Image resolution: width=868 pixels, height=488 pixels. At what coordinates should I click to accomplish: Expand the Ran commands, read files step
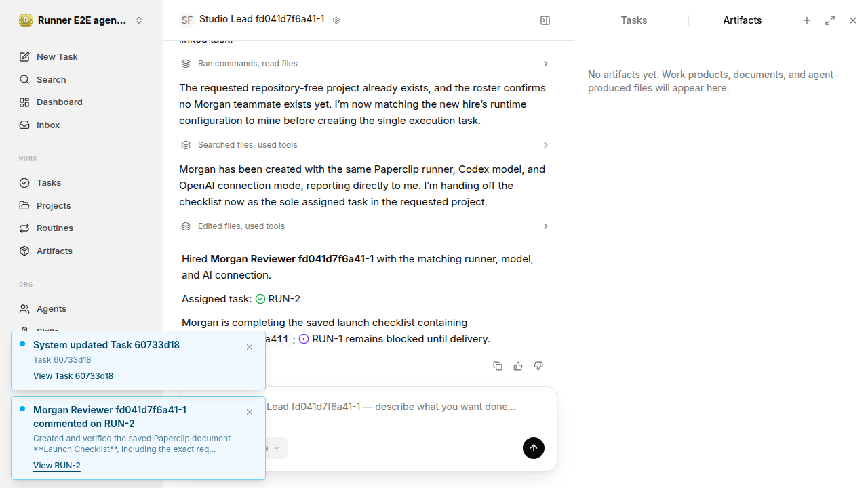(x=365, y=64)
